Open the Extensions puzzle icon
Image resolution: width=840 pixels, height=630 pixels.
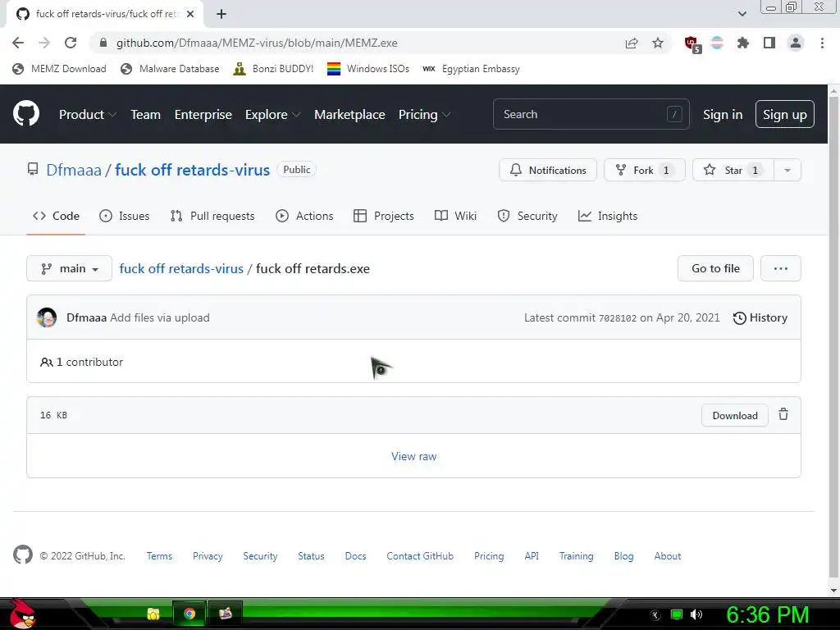tap(742, 43)
